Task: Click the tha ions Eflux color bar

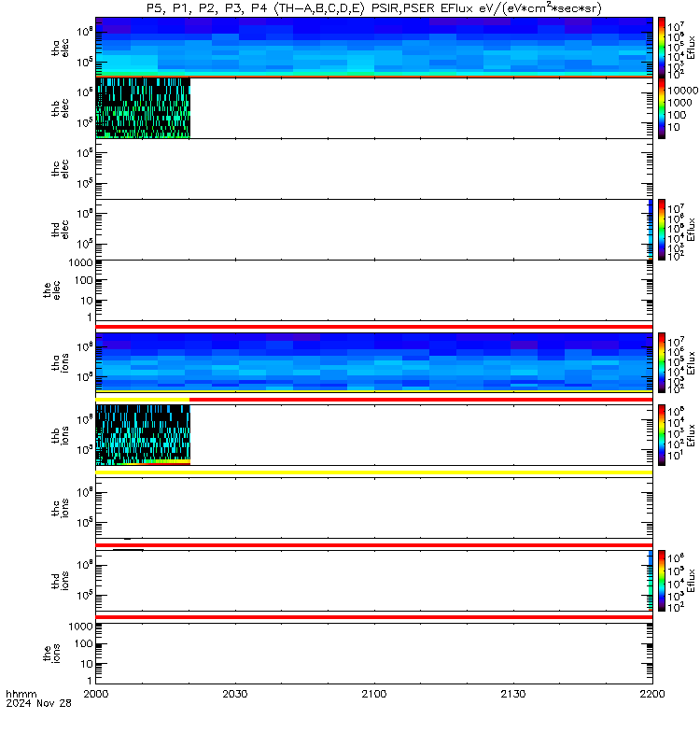Action: click(x=662, y=363)
